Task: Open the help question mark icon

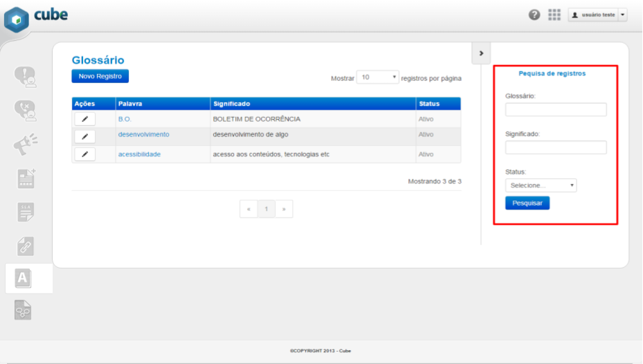Action: point(534,15)
